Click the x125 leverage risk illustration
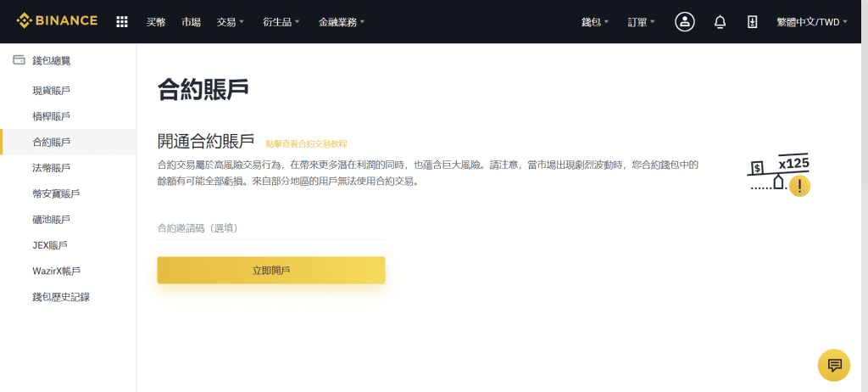868x392 pixels. tap(778, 175)
